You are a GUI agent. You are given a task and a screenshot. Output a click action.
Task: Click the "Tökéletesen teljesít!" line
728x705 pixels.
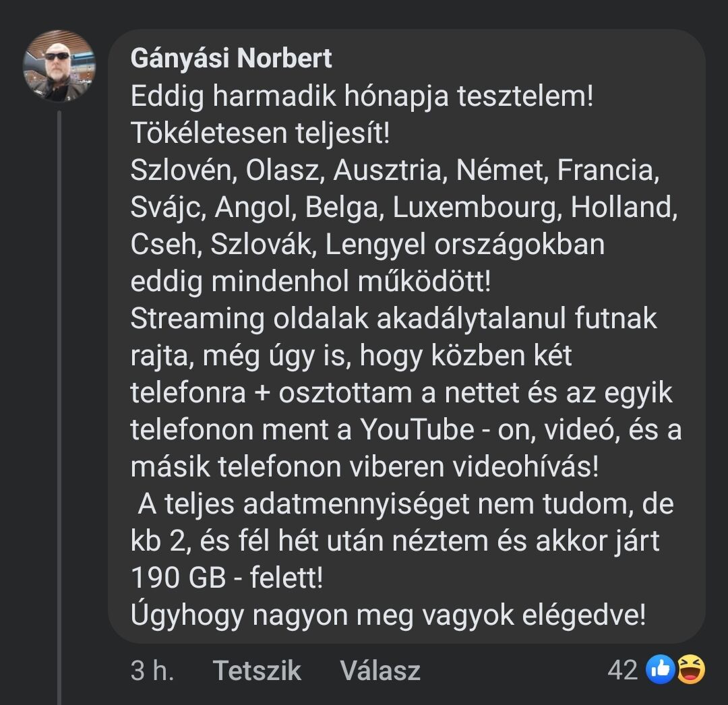pos(260,133)
